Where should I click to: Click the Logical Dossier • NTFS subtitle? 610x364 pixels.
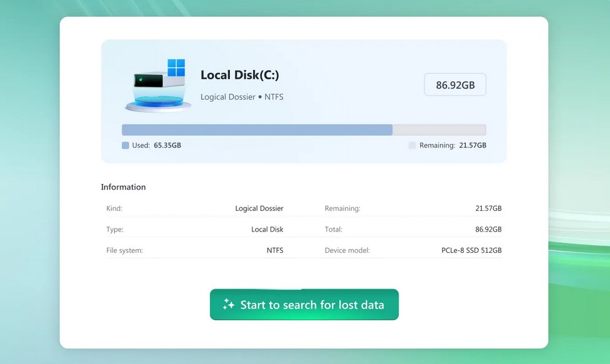(x=241, y=97)
